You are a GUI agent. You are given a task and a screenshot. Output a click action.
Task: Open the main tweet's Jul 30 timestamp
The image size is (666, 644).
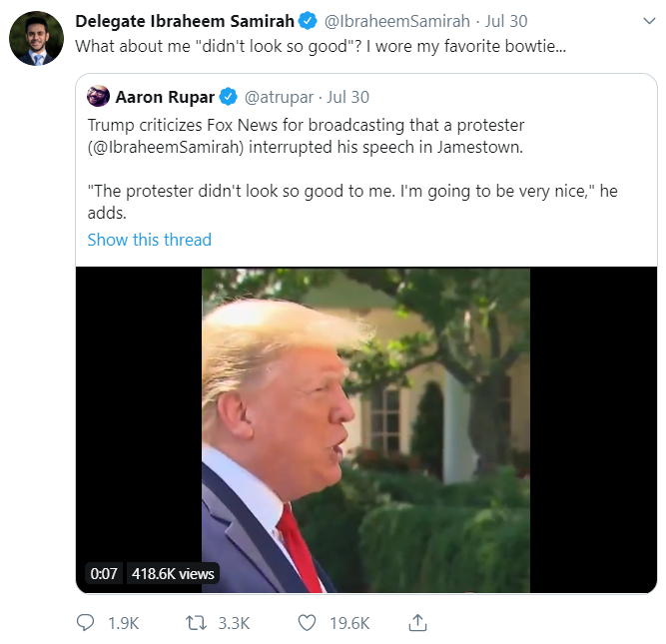pyautogui.click(x=506, y=21)
